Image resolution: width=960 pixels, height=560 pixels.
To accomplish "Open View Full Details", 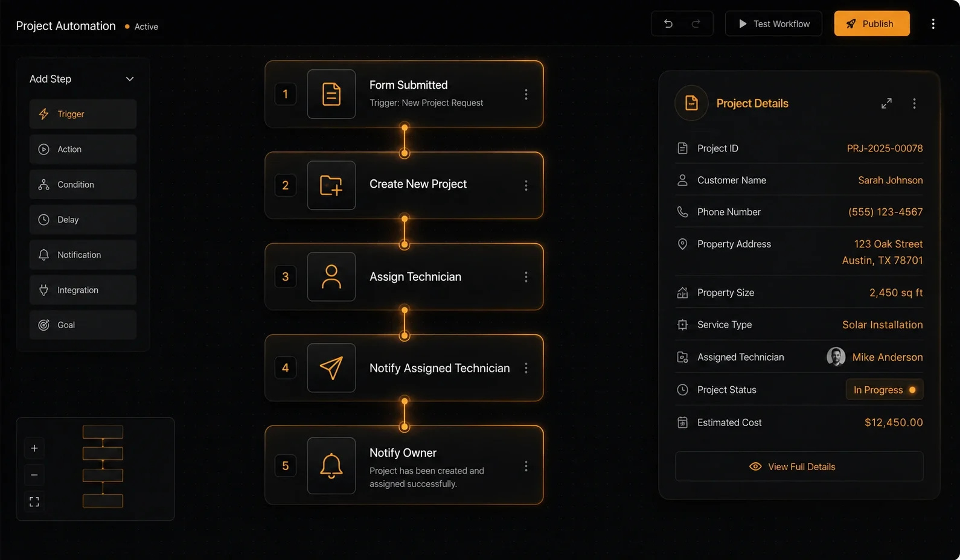I will pos(799,466).
